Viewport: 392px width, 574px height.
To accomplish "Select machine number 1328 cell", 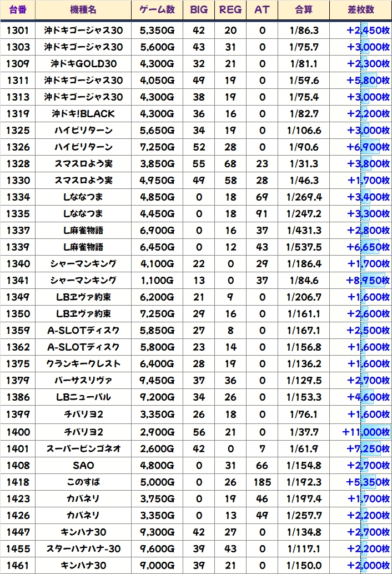I will tap(18, 163).
